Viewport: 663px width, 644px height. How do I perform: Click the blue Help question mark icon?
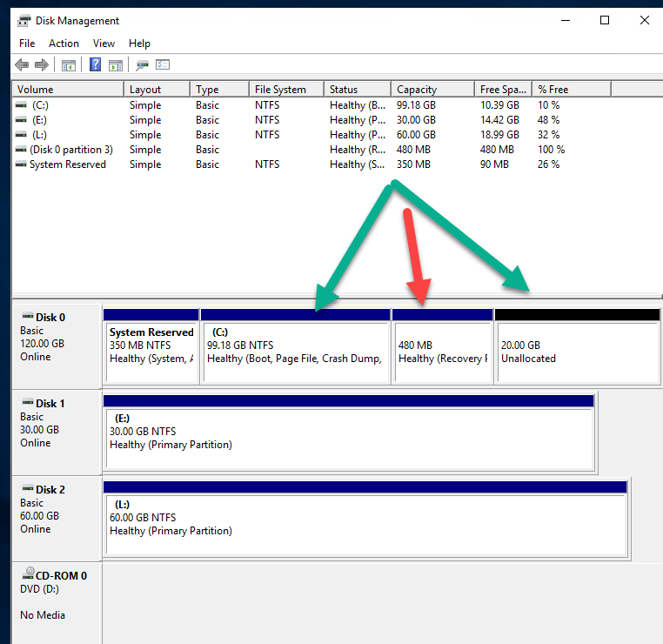tap(95, 65)
